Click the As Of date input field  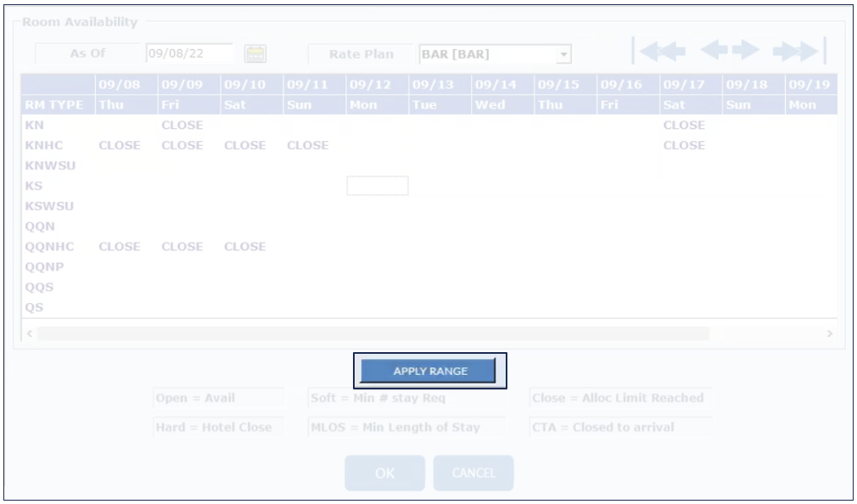pyautogui.click(x=189, y=53)
